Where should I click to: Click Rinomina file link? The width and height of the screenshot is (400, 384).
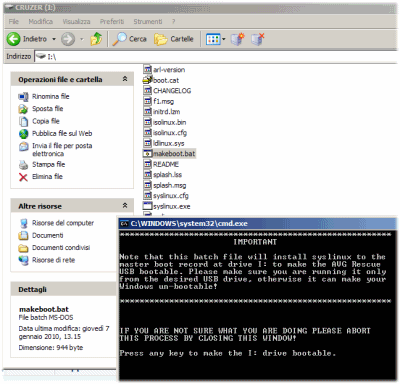51,96
